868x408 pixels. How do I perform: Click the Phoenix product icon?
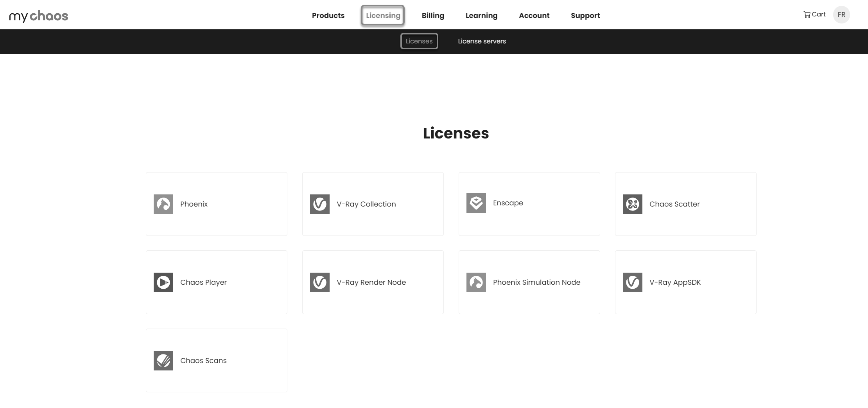[163, 204]
